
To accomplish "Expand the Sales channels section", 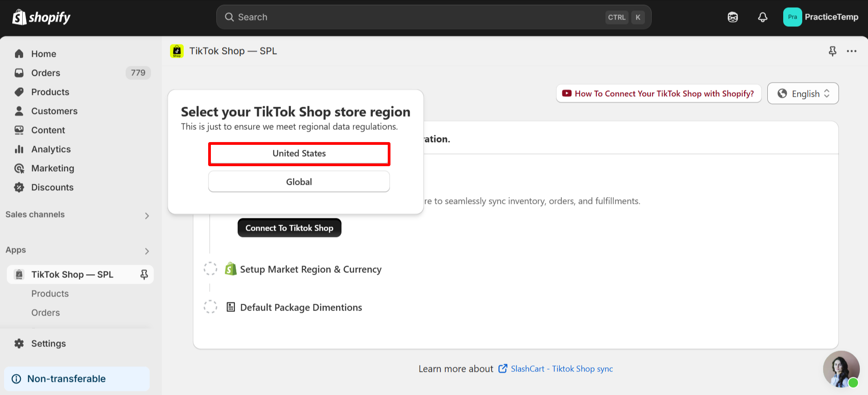I will click(146, 216).
